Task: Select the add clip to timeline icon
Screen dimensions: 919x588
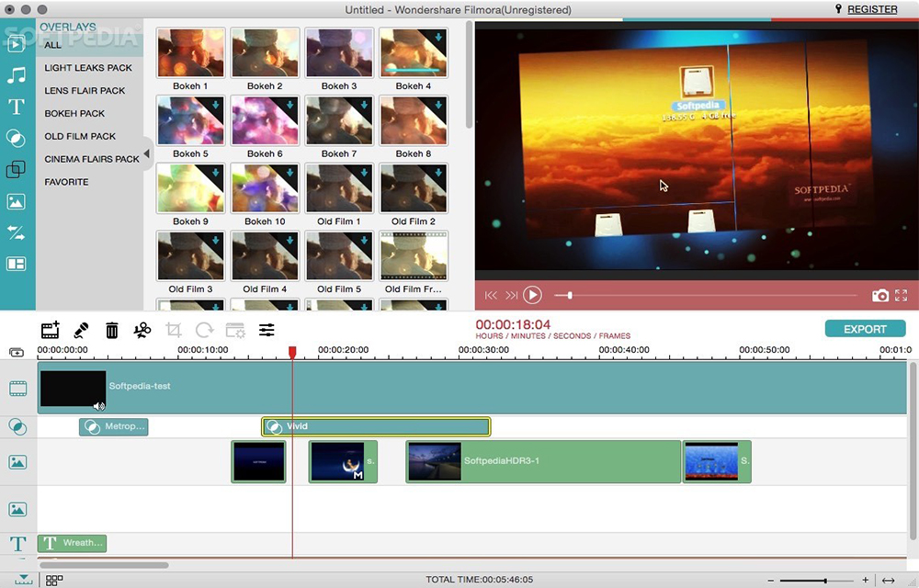Action: click(50, 329)
